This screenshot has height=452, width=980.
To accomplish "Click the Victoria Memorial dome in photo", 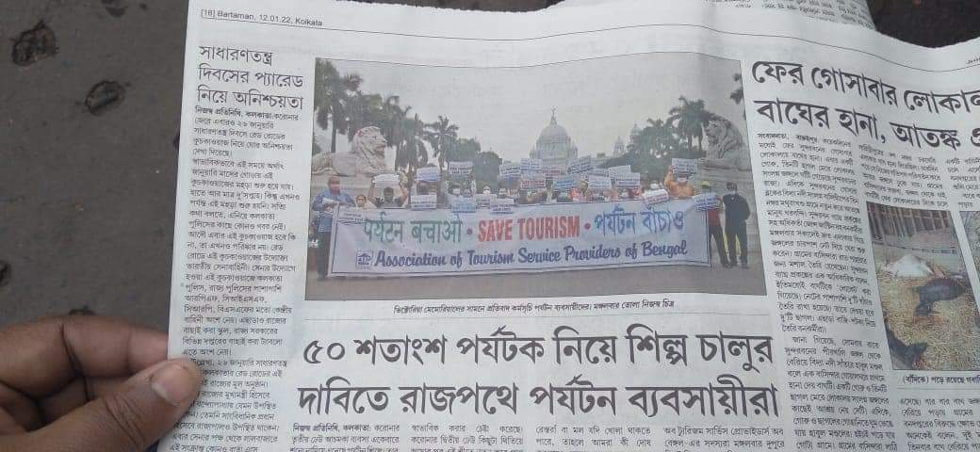I will (553, 138).
